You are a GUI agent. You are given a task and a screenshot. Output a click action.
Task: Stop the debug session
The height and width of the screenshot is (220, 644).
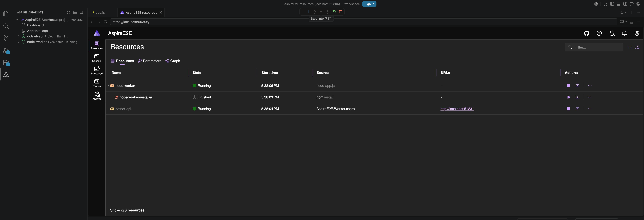pyautogui.click(x=340, y=12)
